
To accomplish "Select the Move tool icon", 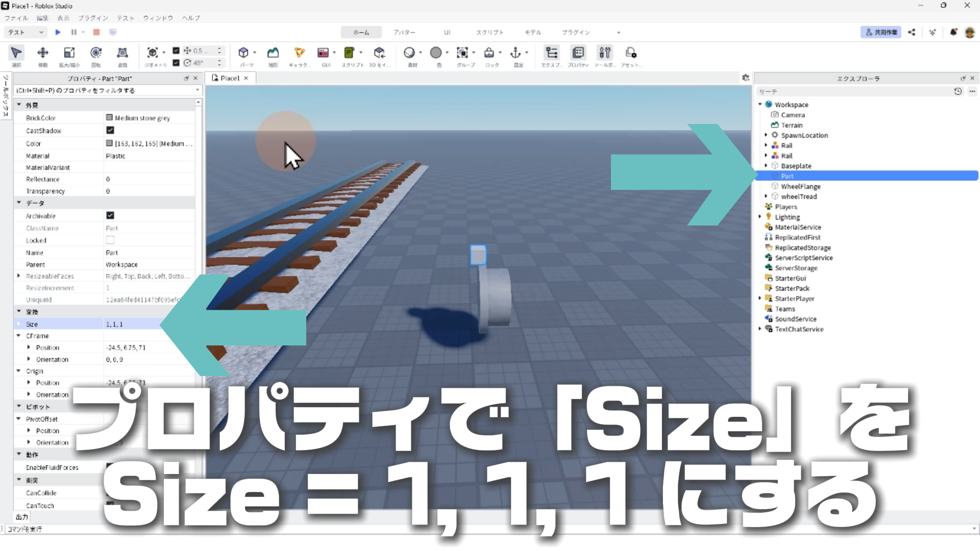I will [x=43, y=53].
